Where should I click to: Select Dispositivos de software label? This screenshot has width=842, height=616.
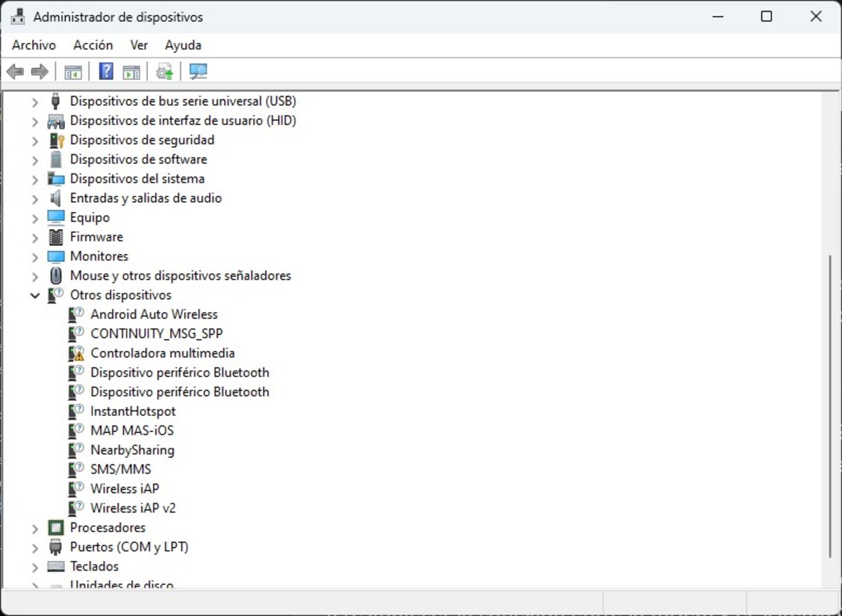138,160
